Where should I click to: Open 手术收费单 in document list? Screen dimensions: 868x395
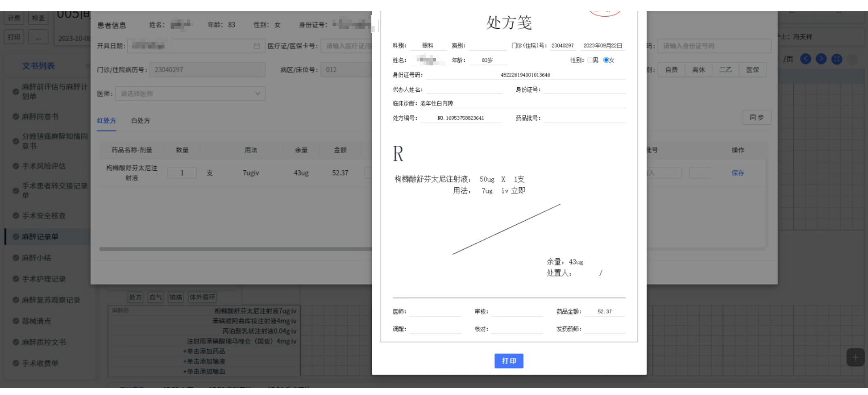pyautogui.click(x=40, y=363)
